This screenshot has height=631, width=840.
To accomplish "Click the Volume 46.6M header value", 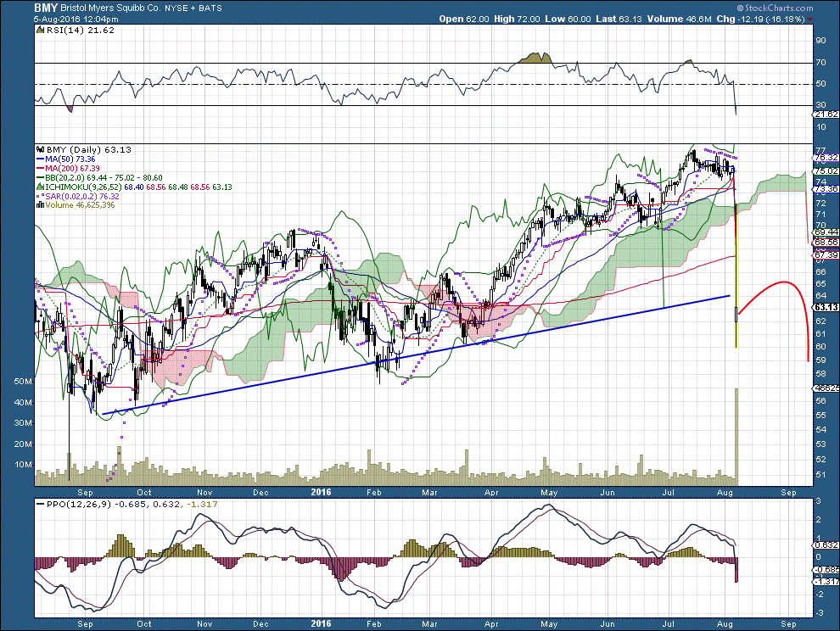I will click(x=680, y=19).
